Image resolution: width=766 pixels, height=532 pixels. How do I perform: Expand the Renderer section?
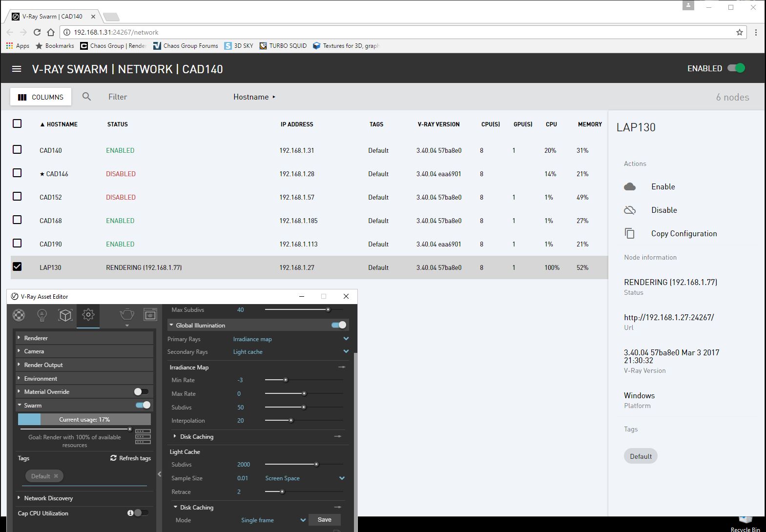(x=84, y=338)
